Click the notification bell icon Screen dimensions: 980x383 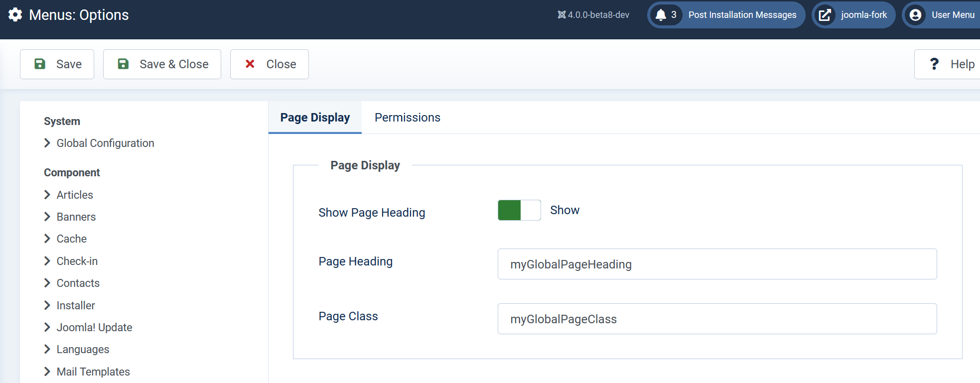(x=661, y=15)
